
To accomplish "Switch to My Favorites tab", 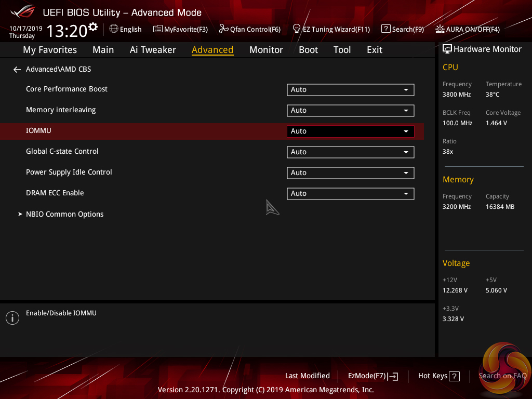I will click(x=50, y=50).
